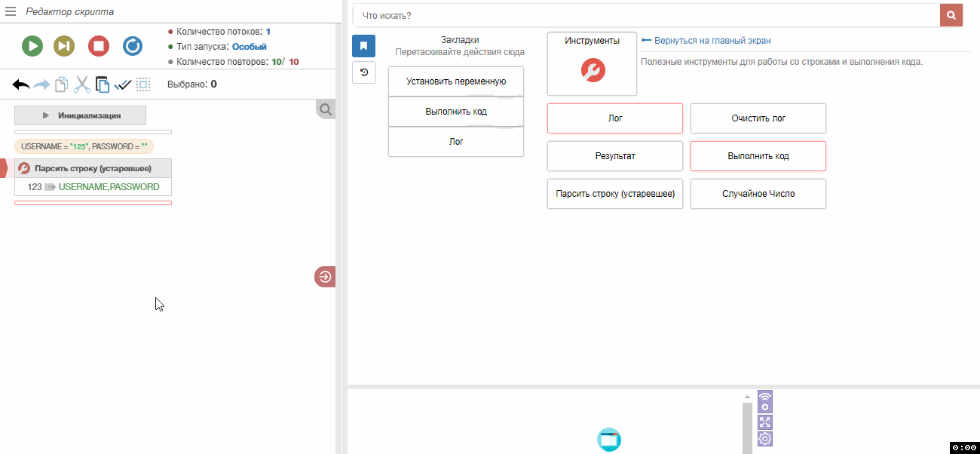Expand the Инициализация section
The width and height of the screenshot is (980, 454).
click(x=80, y=115)
